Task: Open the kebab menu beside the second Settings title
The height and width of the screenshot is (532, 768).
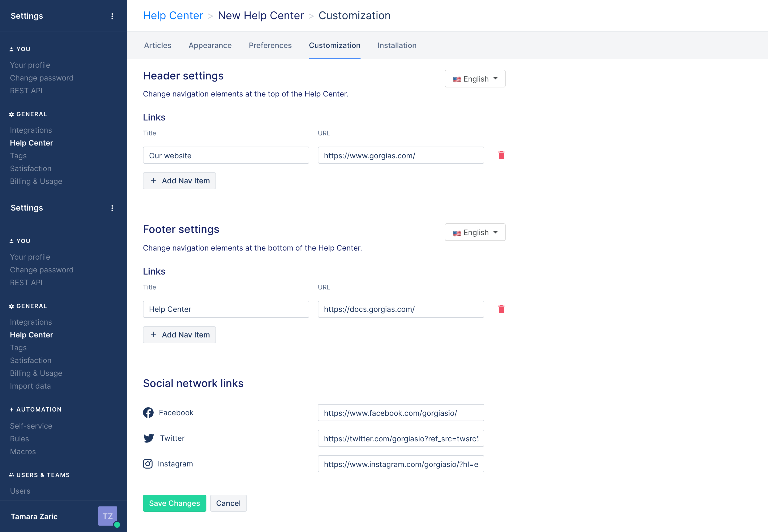Action: 112,208
